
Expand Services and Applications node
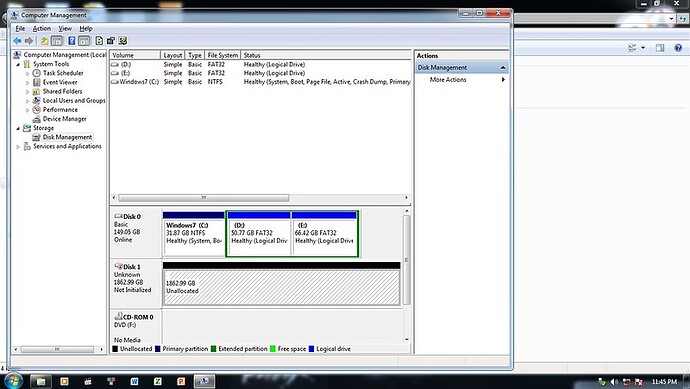18,147
